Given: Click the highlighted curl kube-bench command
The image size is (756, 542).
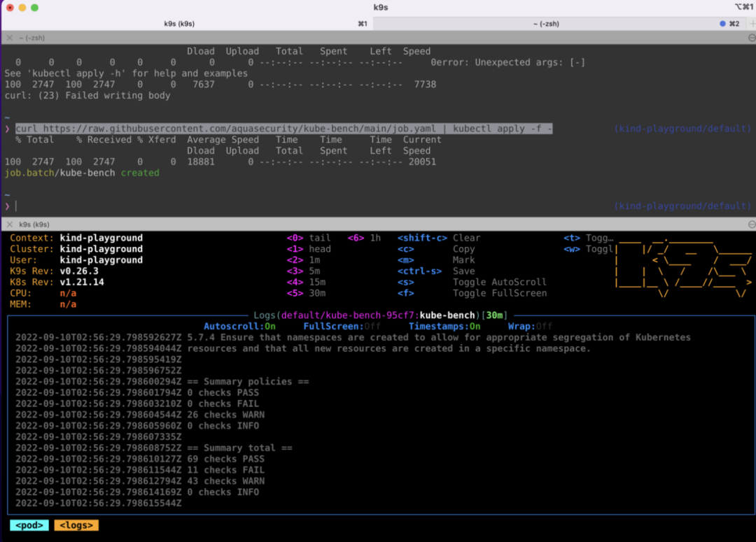Looking at the screenshot, I should [x=283, y=129].
